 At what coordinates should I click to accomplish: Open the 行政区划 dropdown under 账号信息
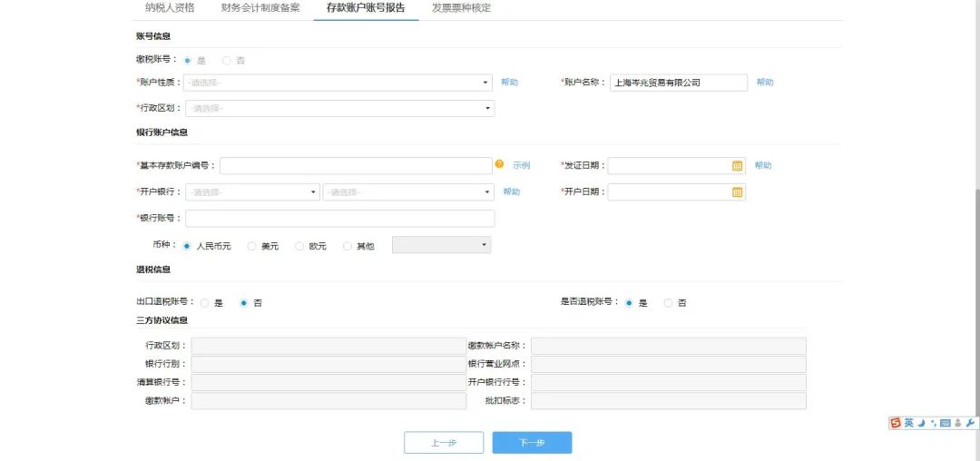(x=339, y=109)
